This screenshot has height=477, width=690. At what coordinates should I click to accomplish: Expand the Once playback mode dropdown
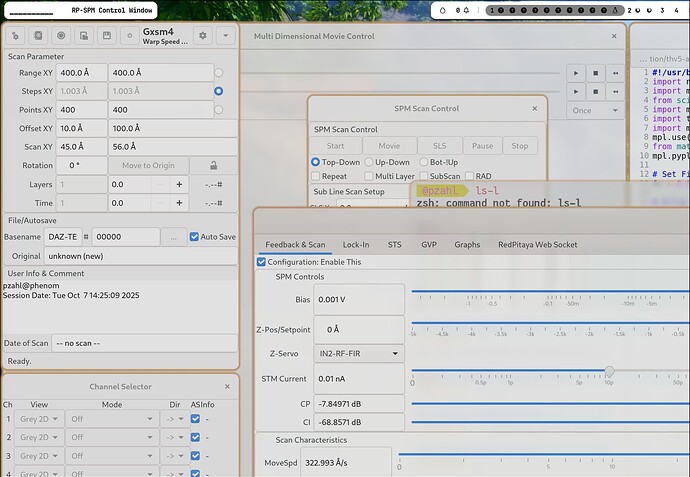click(x=592, y=111)
